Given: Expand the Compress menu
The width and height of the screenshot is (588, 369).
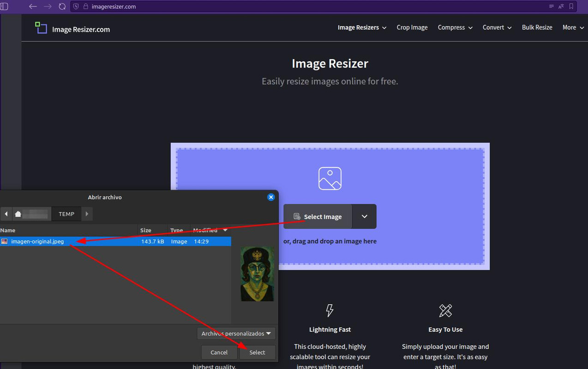Looking at the screenshot, I should [455, 28].
